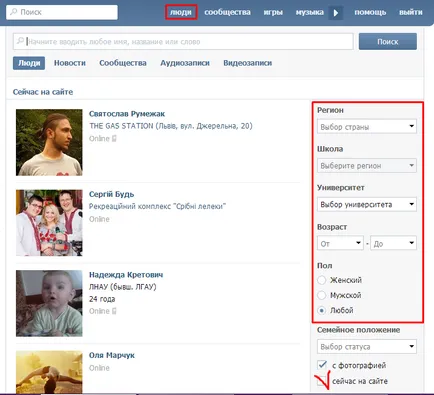Open the age 'До' dropdown

[393, 243]
